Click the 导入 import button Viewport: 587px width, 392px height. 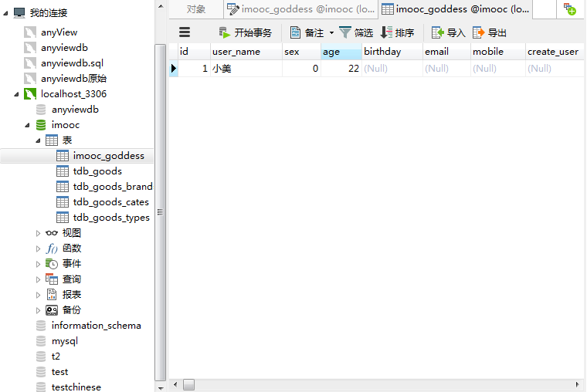[x=448, y=33]
